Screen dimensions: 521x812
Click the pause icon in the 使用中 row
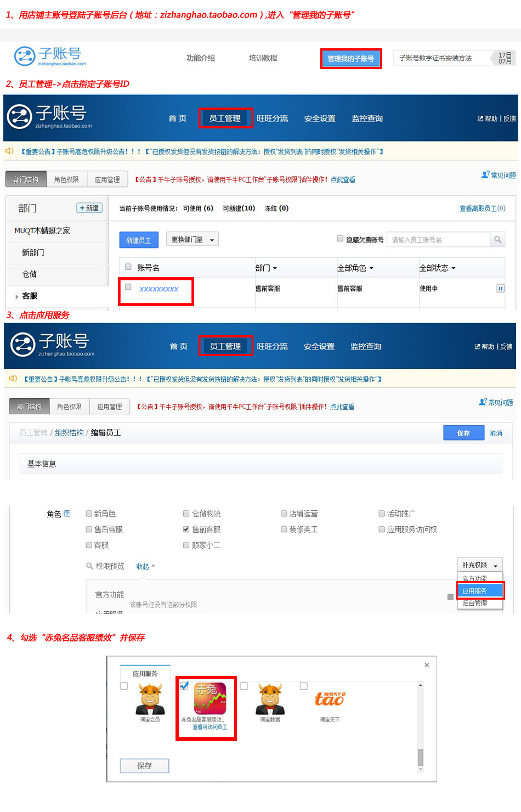(500, 288)
